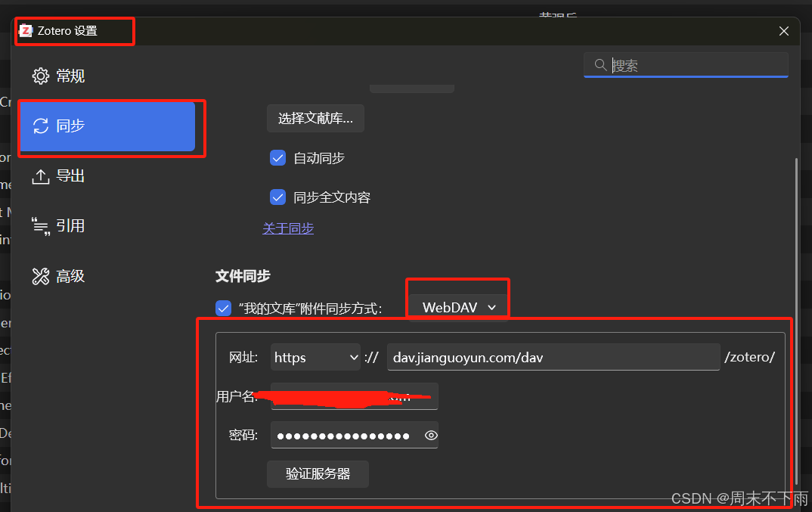Toggle the 自动同步 checkbox

tap(278, 158)
